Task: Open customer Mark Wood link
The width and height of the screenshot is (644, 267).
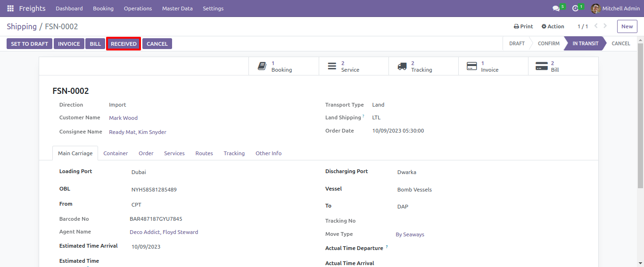Action: 123,118
